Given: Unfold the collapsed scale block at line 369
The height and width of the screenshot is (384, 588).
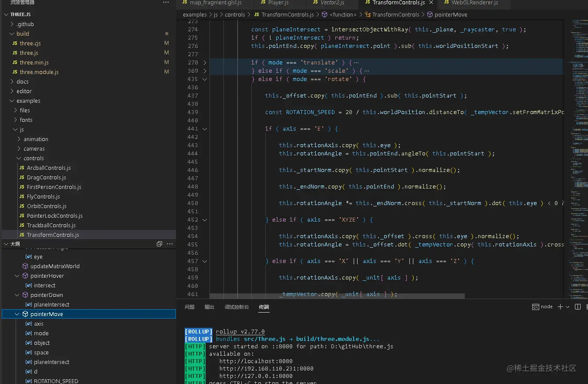Looking at the screenshot, I should coord(205,71).
